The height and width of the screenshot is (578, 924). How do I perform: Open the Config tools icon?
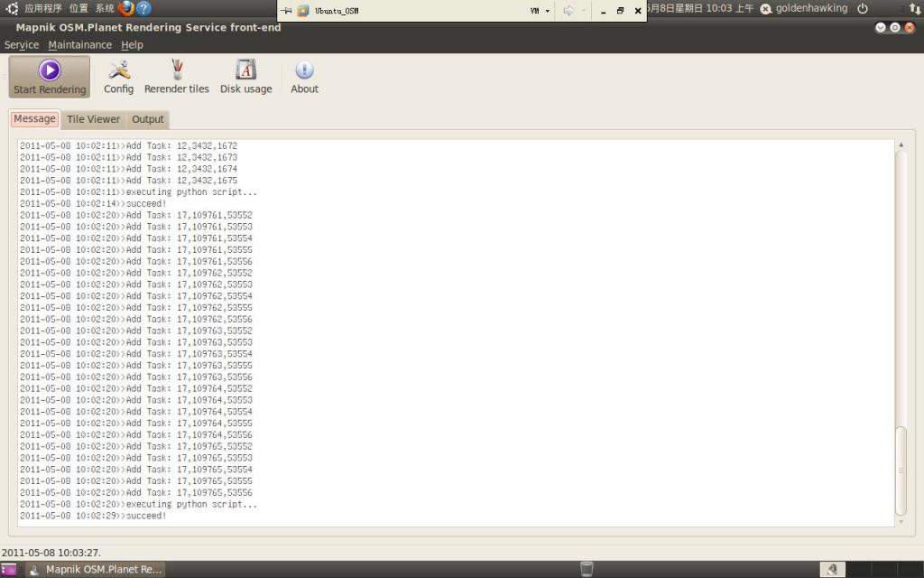point(118,70)
